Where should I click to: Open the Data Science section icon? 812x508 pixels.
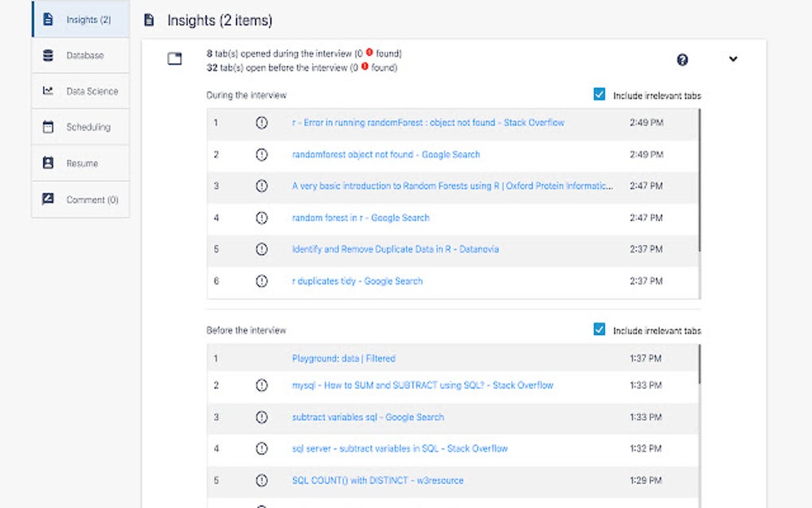point(49,92)
